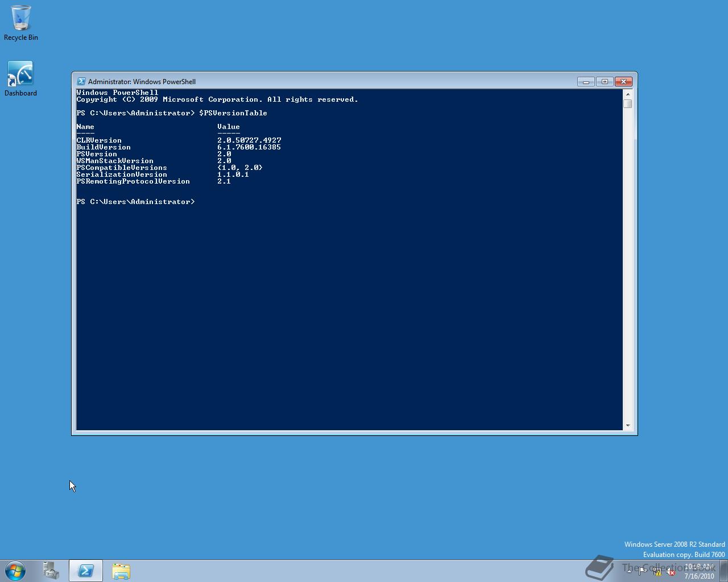Screen dimensions: 728x582
Task: Click the 'Administrator: Windows PowerShell' title text
Action: [142, 82]
